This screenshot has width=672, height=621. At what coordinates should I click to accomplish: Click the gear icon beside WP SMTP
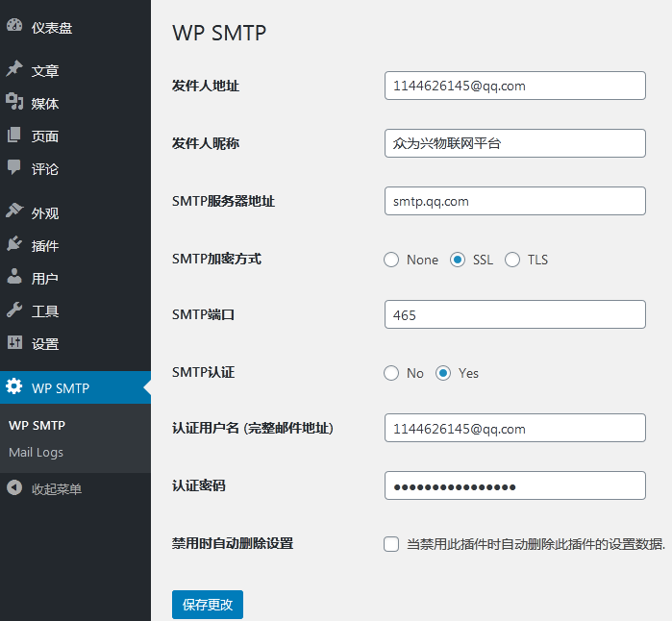click(x=14, y=386)
